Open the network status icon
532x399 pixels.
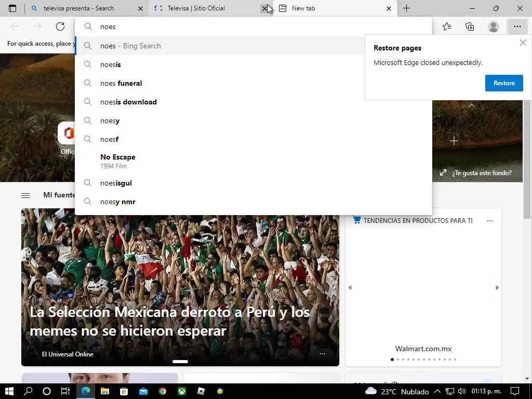tap(449, 392)
